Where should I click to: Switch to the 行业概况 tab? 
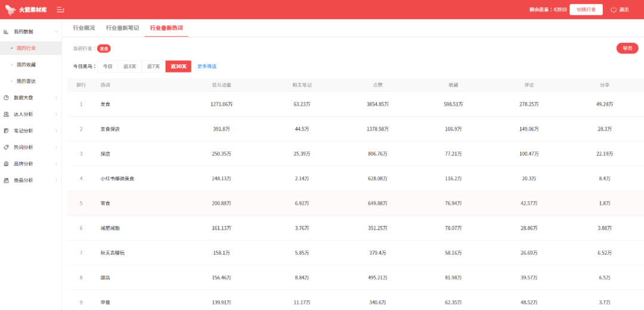[x=83, y=28]
